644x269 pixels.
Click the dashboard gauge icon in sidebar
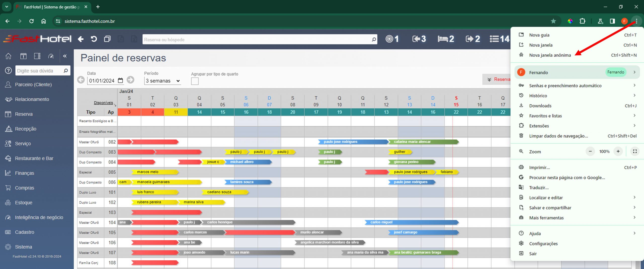51,56
